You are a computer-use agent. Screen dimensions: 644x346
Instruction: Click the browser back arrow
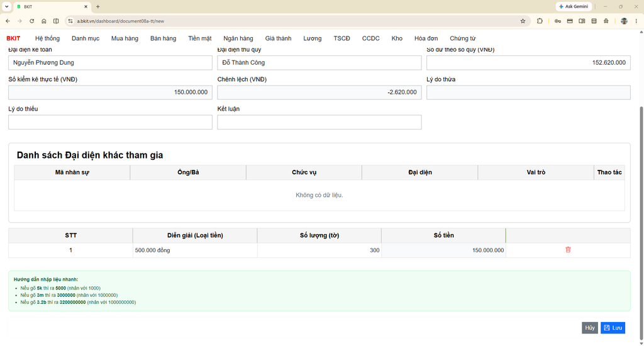[8, 21]
